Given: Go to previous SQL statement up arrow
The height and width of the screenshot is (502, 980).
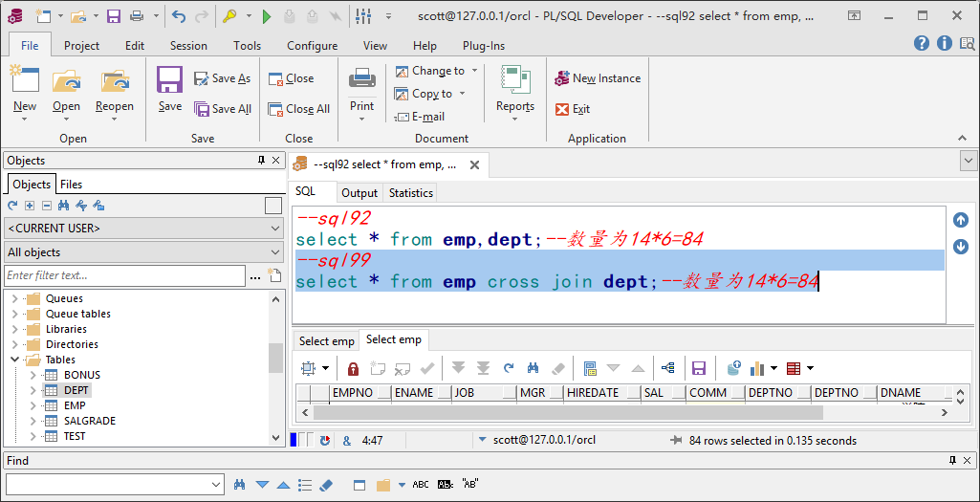Looking at the screenshot, I should tap(961, 220).
